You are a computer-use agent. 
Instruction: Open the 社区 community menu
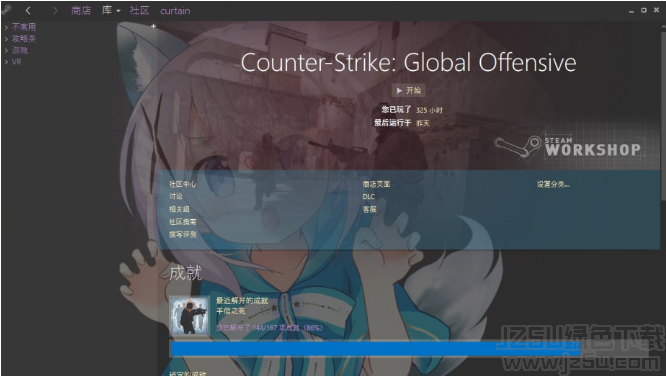click(139, 11)
